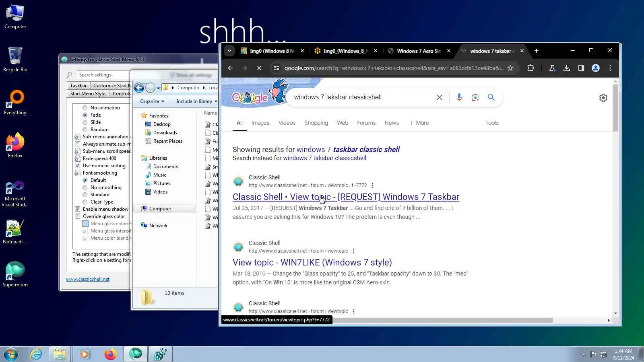This screenshot has width=644, height=362.
Task: Search by voice with the microphone
Action: click(x=459, y=97)
